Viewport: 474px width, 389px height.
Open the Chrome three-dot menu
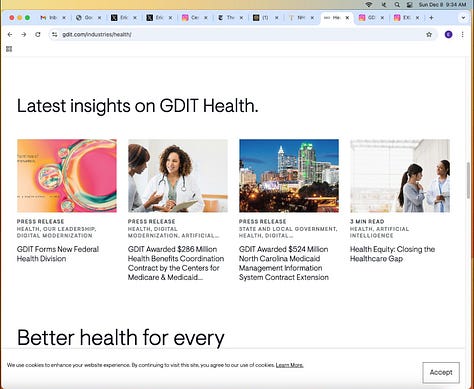[462, 34]
